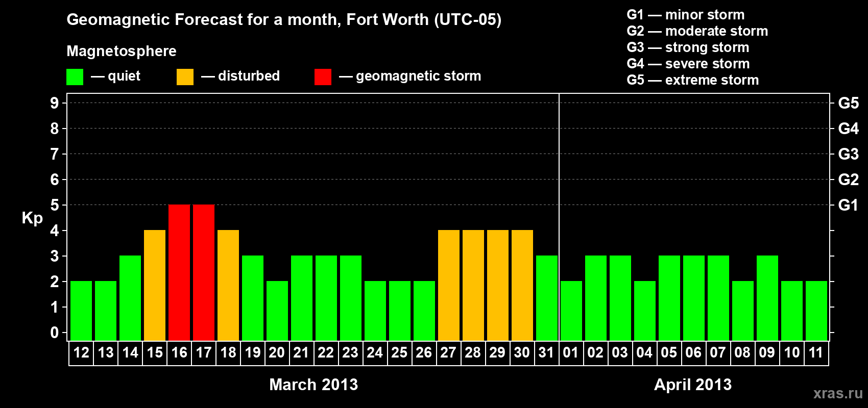Image resolution: width=868 pixels, height=408 pixels.
Task: Click the Kp axis value 9
Action: point(55,103)
